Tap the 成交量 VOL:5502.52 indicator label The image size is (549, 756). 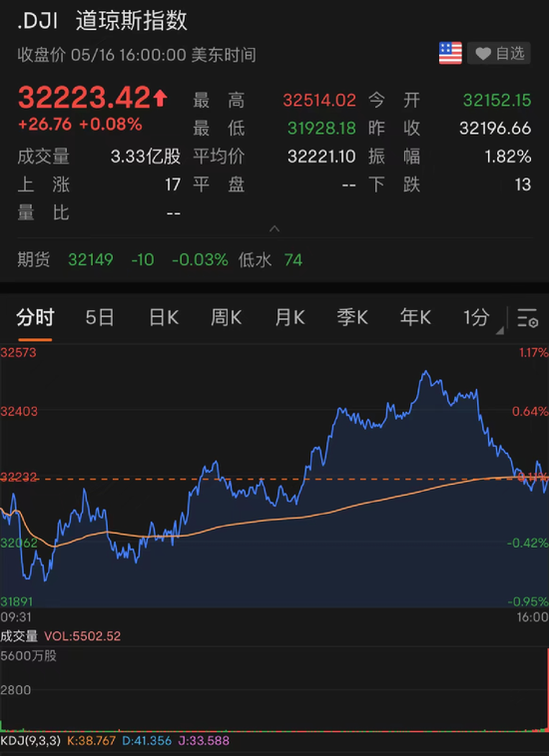[x=60, y=636]
